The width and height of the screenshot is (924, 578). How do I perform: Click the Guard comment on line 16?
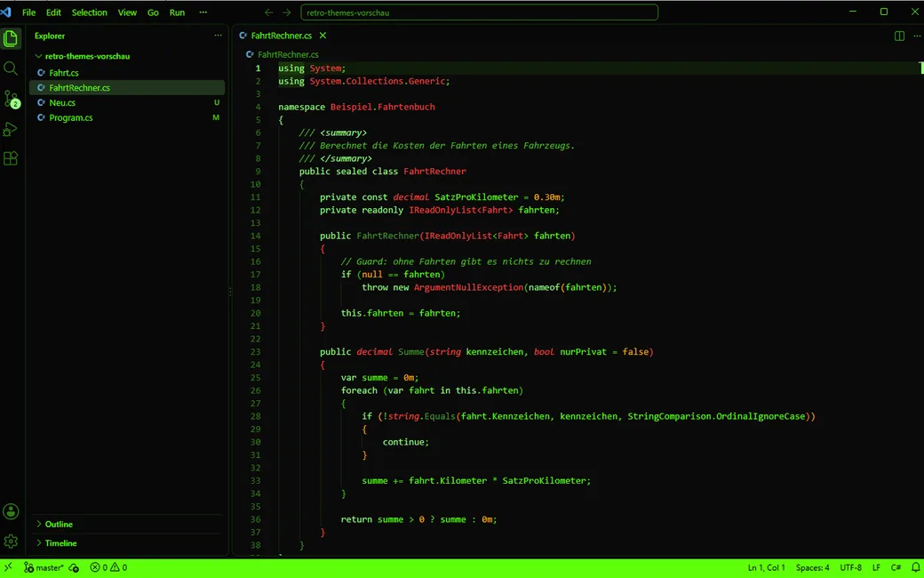click(466, 261)
